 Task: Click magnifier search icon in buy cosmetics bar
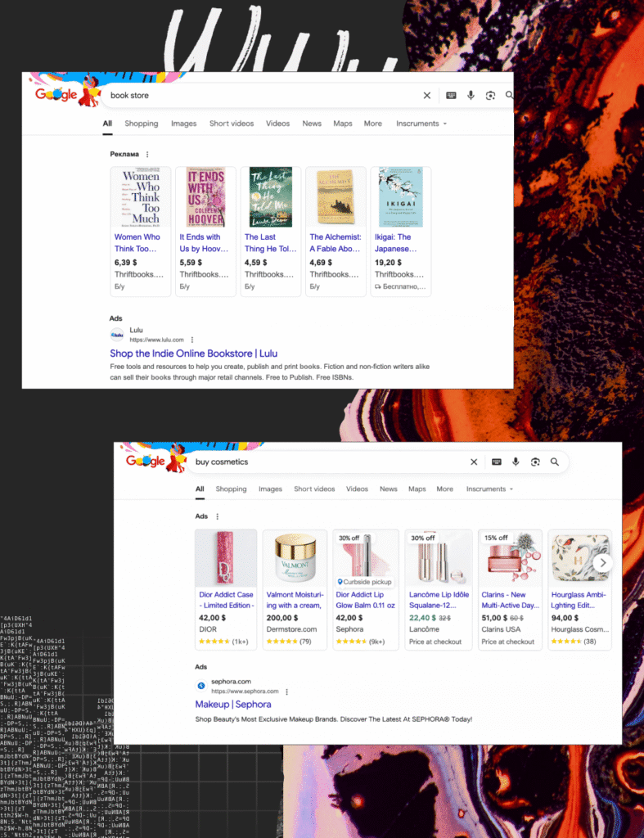(x=555, y=462)
